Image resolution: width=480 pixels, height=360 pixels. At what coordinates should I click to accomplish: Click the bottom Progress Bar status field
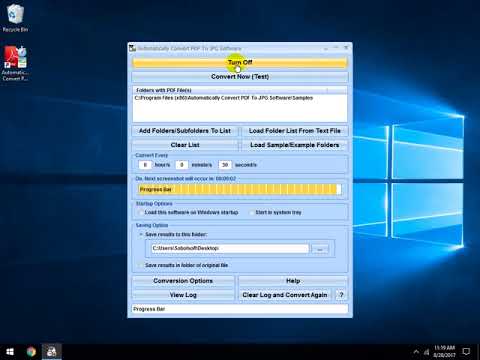(x=240, y=309)
